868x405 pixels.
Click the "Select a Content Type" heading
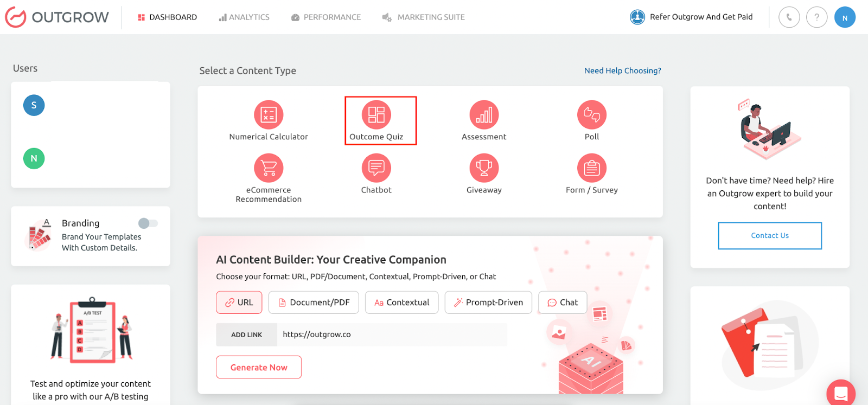point(248,70)
